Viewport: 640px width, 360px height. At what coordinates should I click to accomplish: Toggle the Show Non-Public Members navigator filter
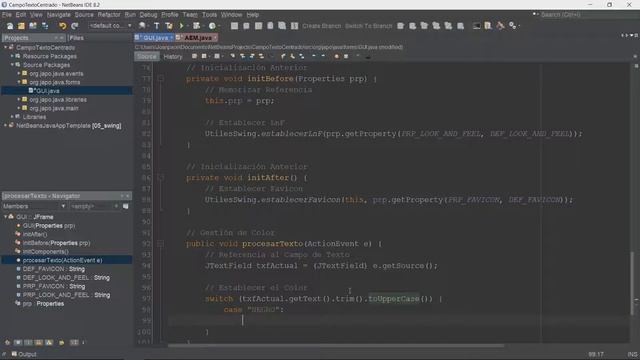39,343
